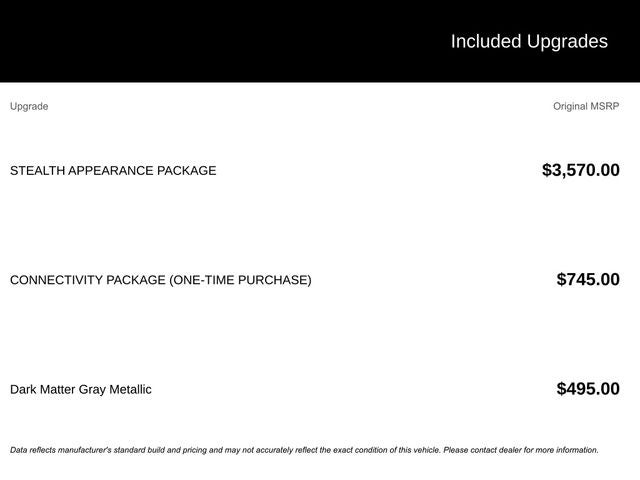Screen dimensions: 640x480
Task: Select the Upgrade column header
Action: click(29, 106)
